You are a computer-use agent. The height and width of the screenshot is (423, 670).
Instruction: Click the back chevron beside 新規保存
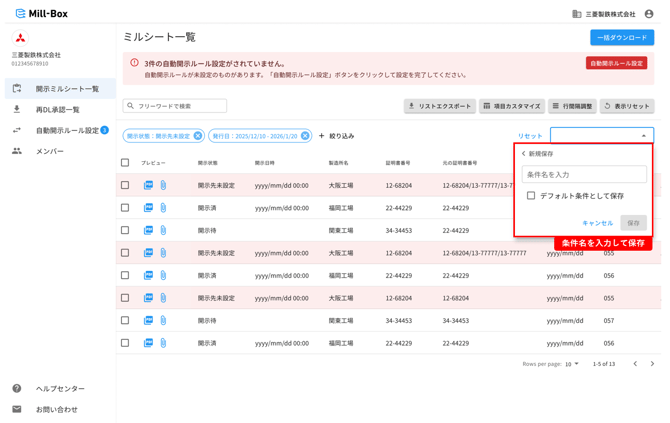pyautogui.click(x=523, y=153)
